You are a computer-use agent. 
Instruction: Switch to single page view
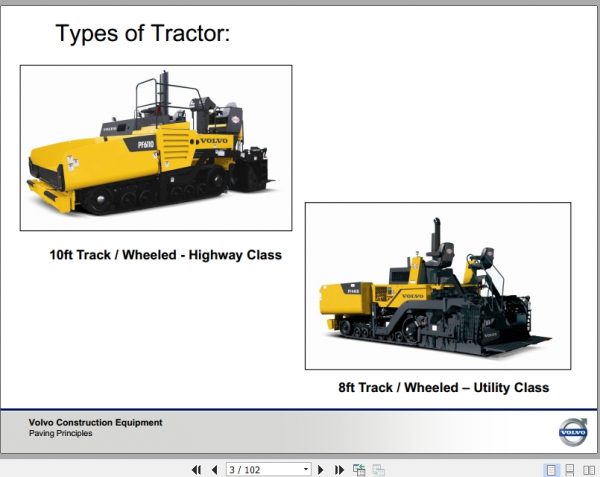pyautogui.click(x=551, y=470)
